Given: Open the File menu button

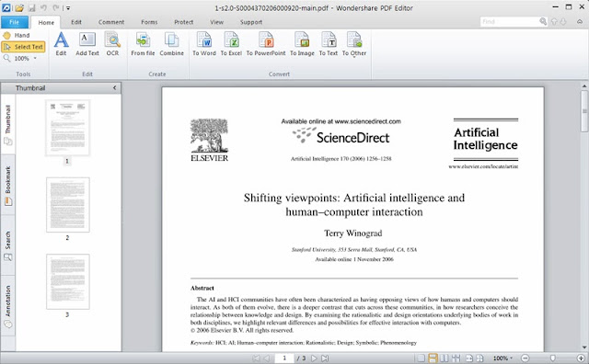Looking at the screenshot, I should [x=15, y=22].
